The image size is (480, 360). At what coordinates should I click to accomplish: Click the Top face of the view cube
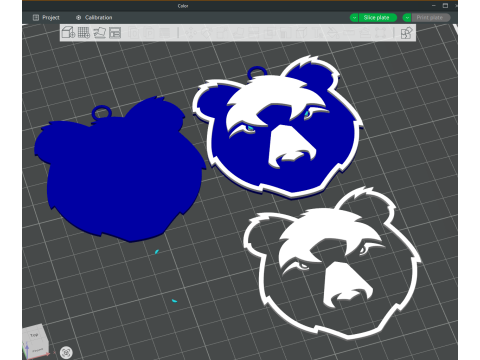click(34, 335)
